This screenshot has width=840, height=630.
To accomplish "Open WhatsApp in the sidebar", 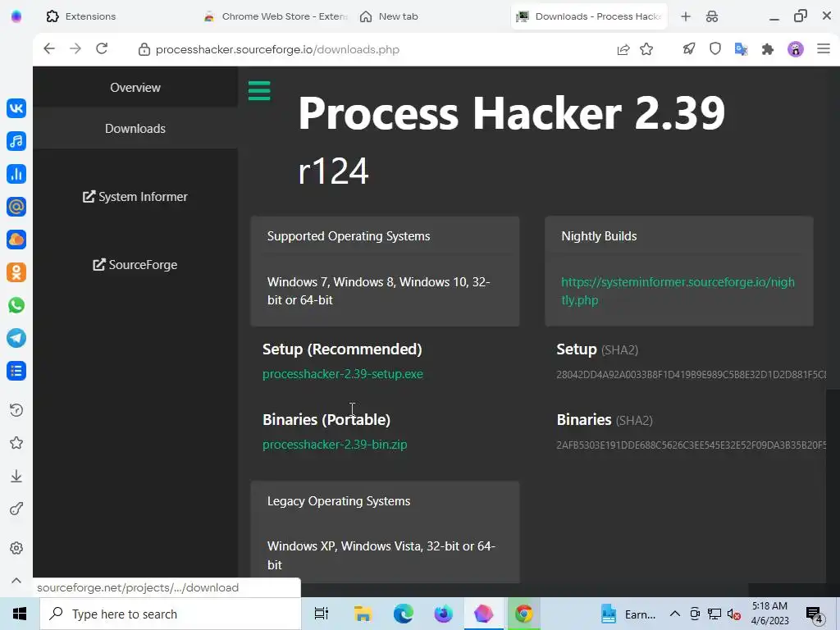I will pos(16,305).
